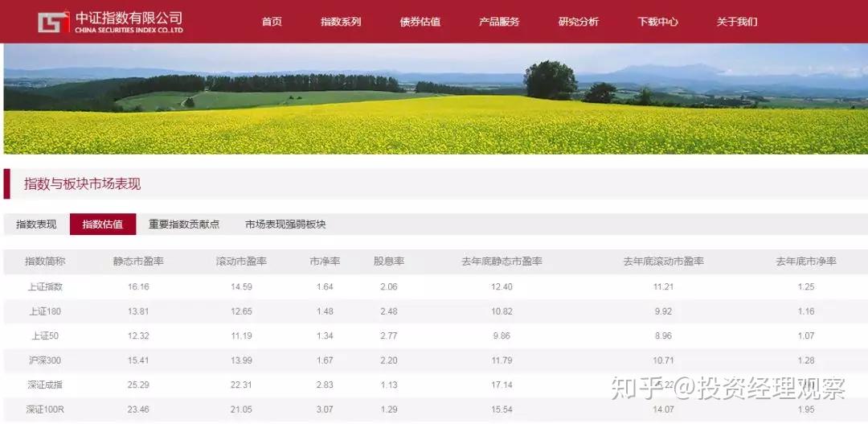Click rolling P/E value 14.59

pyautogui.click(x=241, y=287)
